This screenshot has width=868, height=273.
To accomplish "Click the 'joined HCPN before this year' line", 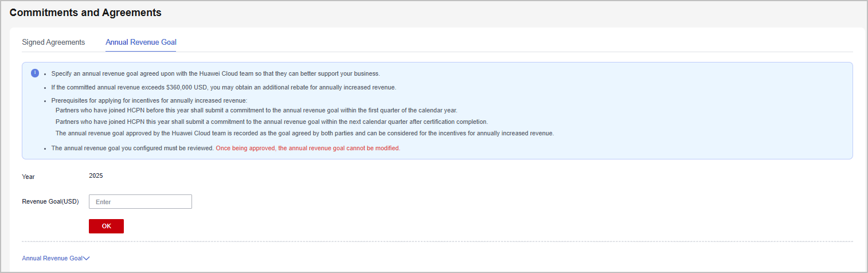I will click(256, 110).
